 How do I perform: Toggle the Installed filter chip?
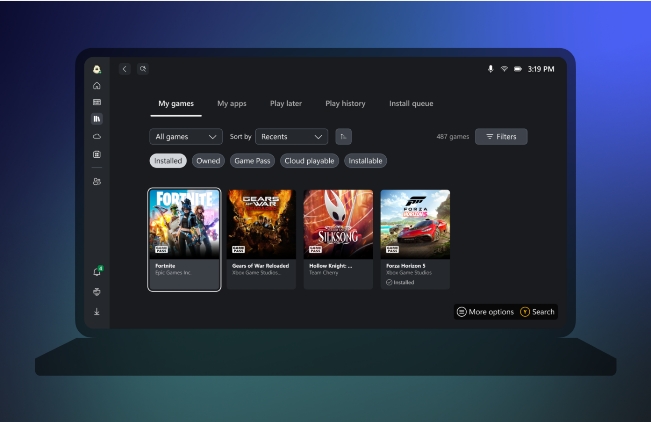(168, 160)
